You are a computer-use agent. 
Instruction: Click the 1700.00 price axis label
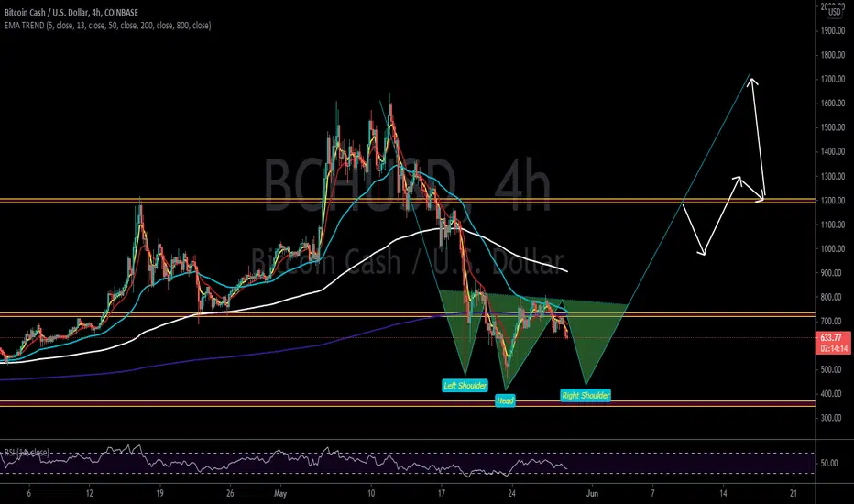click(x=833, y=80)
